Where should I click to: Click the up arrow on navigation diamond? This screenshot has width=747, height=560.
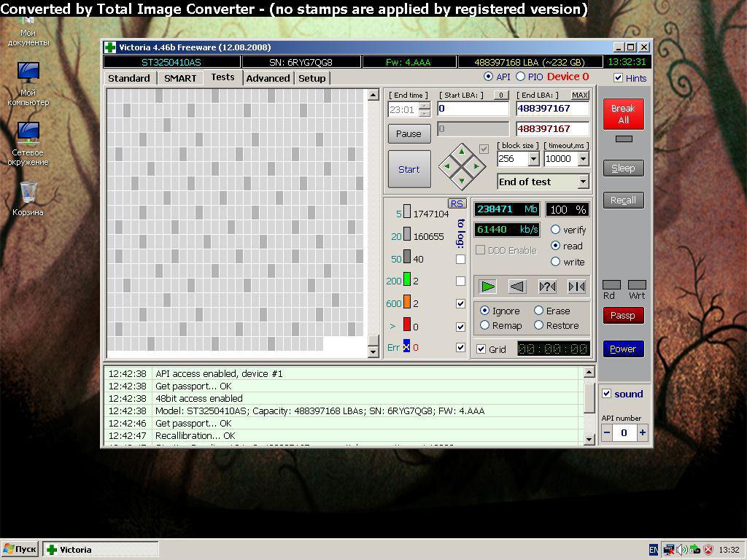pyautogui.click(x=462, y=152)
